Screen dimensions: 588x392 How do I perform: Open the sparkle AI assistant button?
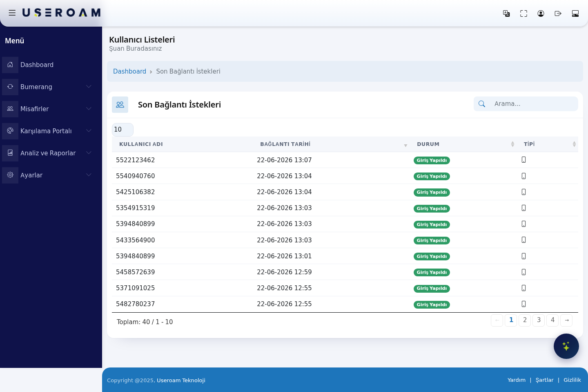point(566,346)
